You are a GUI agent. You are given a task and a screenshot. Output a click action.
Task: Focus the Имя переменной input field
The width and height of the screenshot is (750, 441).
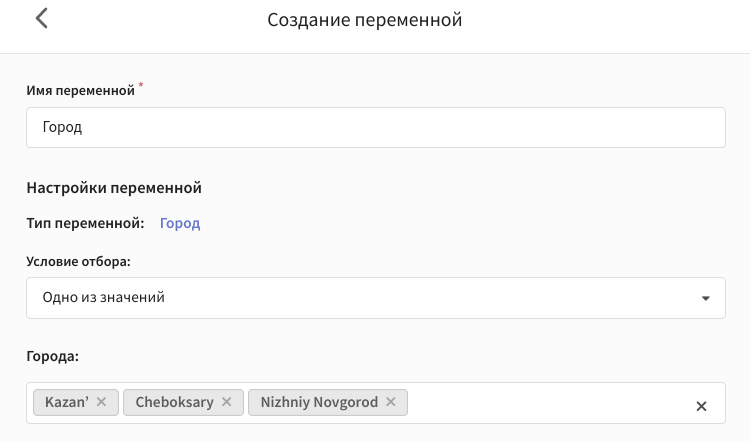[x=376, y=127]
